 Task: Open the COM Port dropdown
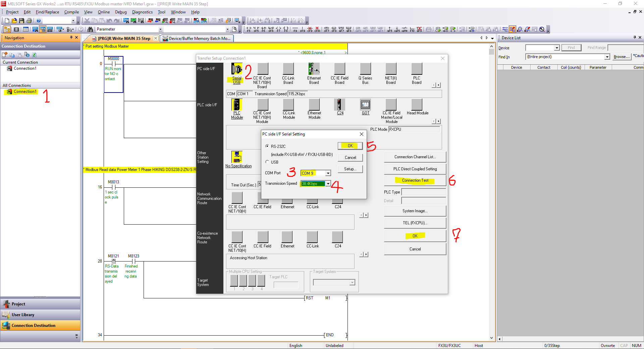coord(328,173)
